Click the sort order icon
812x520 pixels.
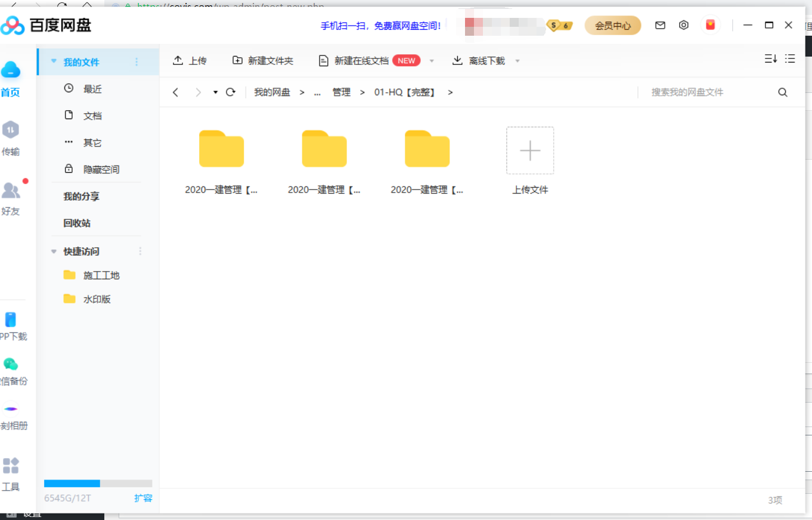point(771,58)
